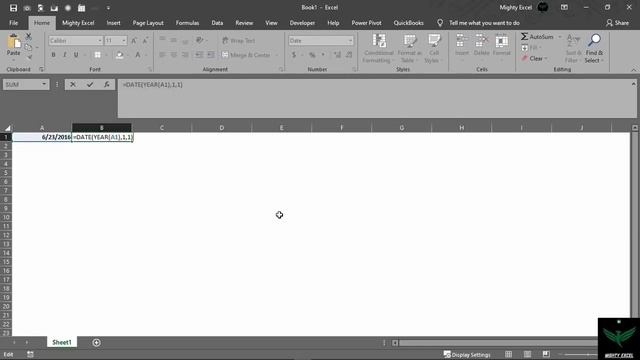Collapse the ribbon with the chevron
The image size is (640, 360).
633,70
